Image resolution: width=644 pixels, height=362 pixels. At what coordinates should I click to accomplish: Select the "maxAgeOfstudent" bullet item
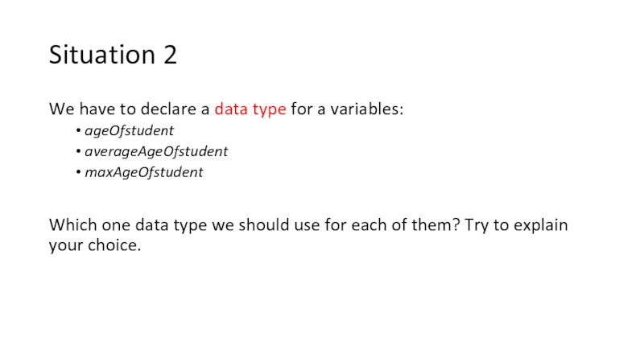(144, 172)
